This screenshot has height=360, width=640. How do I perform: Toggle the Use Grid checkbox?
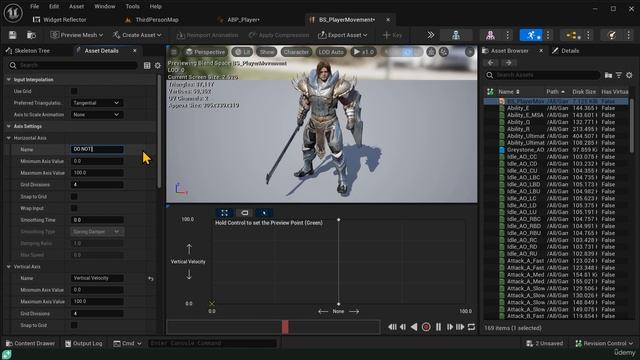(74, 91)
